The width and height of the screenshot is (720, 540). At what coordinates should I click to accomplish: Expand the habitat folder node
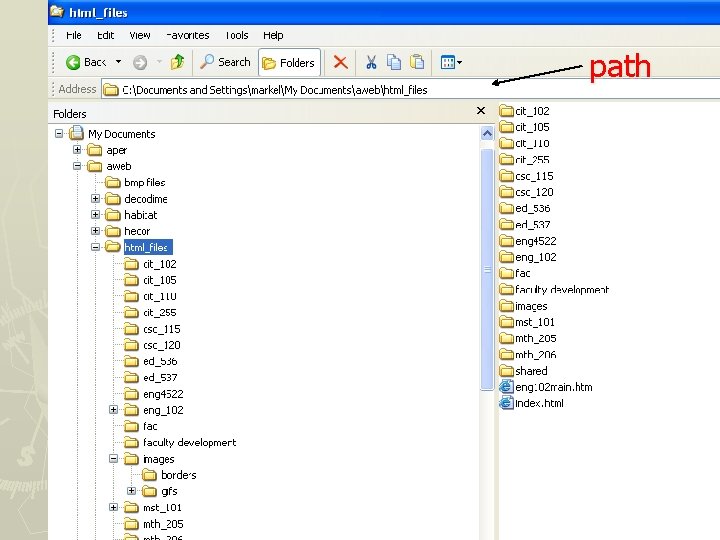[95, 214]
